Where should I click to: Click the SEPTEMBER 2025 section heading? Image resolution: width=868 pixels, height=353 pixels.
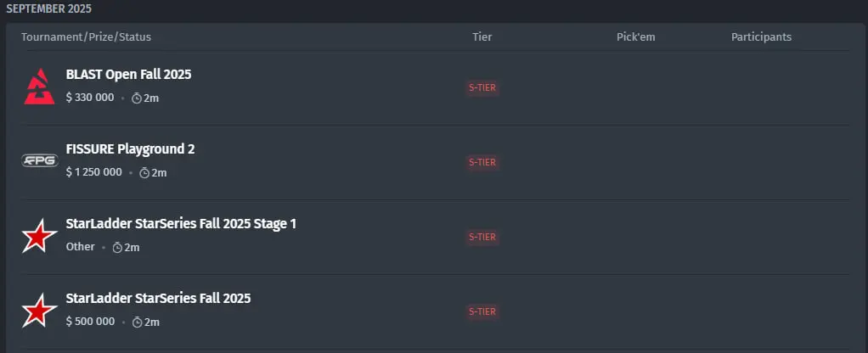(x=48, y=8)
